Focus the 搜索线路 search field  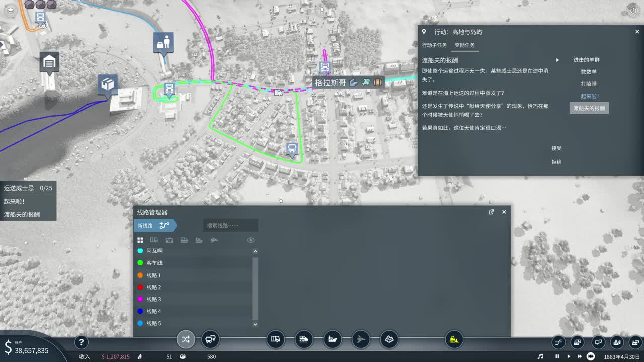[230, 226]
